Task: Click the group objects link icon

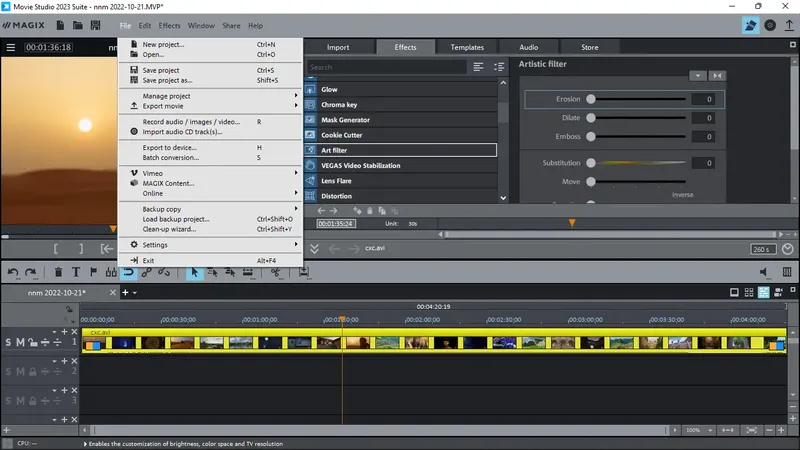Action: [x=146, y=272]
